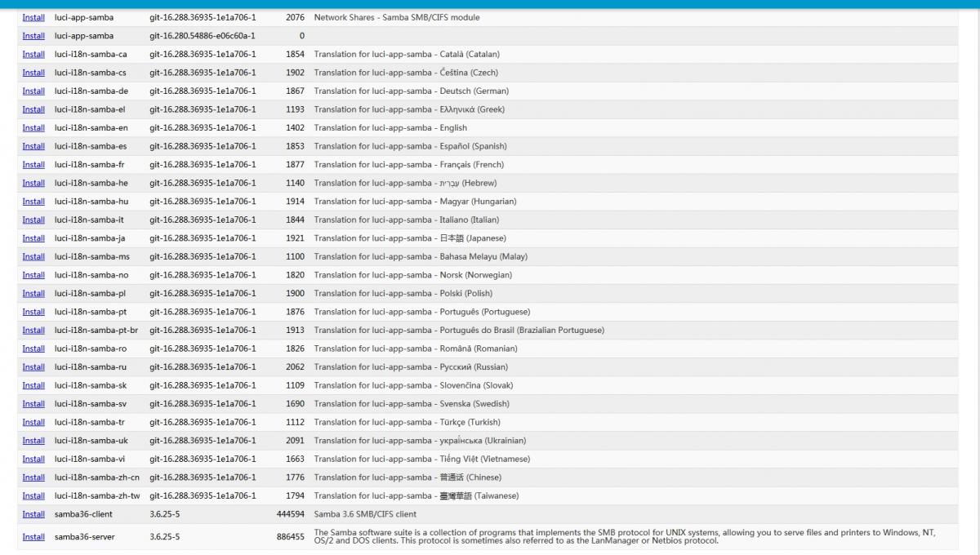
Task: Install the luci-i18n-samba-en English translation
Action: pos(33,127)
